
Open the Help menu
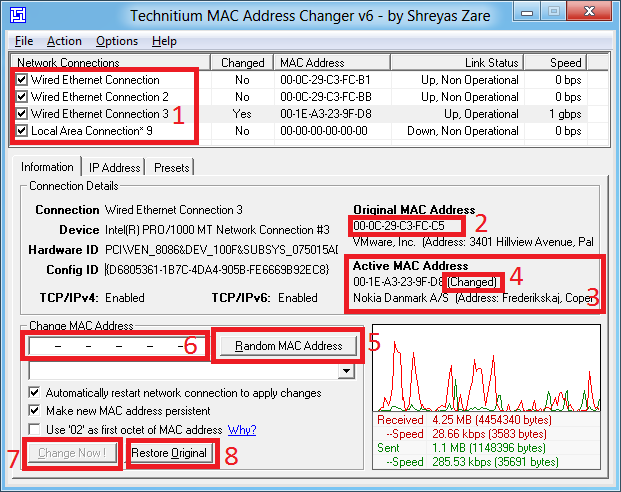[x=164, y=41]
